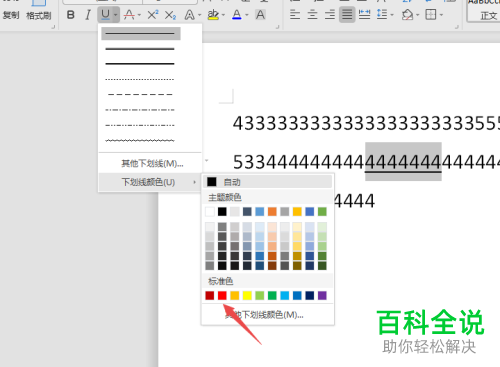Open the Font dialog launcher
The height and width of the screenshot is (367, 500).
277,27
